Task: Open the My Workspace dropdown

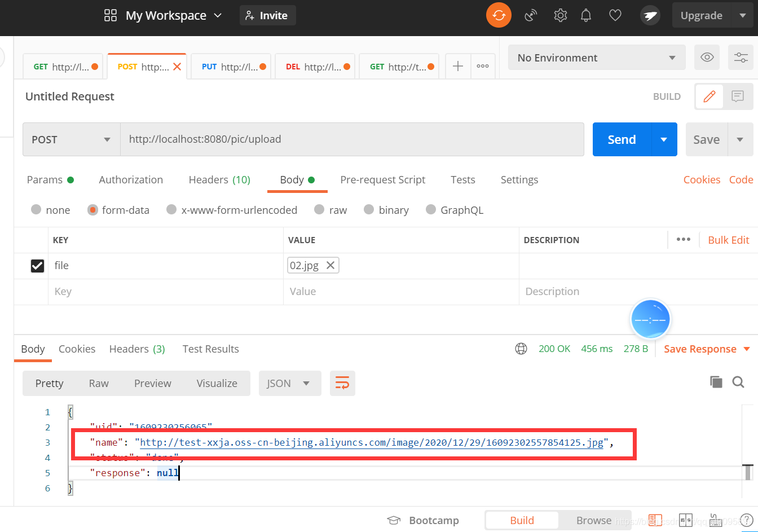Action: tap(174, 15)
